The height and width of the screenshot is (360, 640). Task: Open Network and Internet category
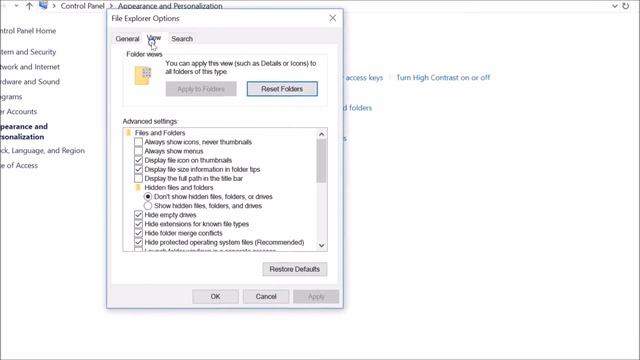(30, 67)
